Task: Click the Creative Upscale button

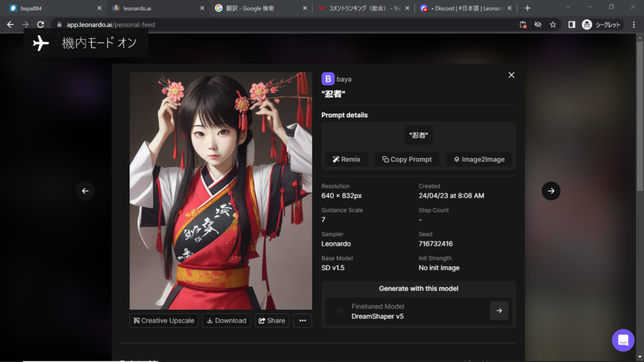Action: pos(164,321)
